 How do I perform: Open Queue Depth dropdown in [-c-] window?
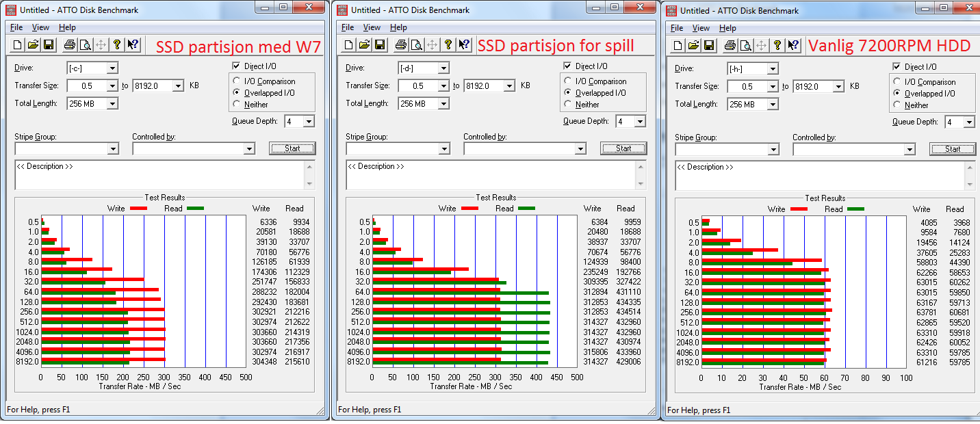[x=309, y=122]
